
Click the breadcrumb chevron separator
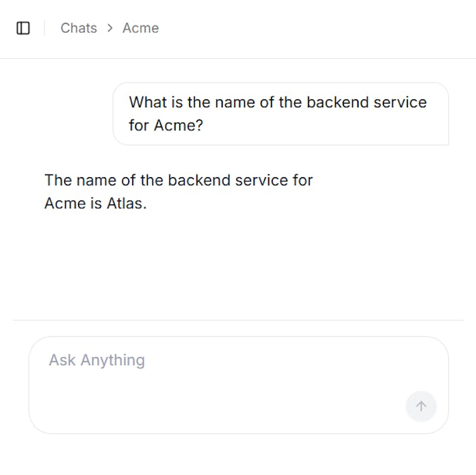[x=110, y=28]
